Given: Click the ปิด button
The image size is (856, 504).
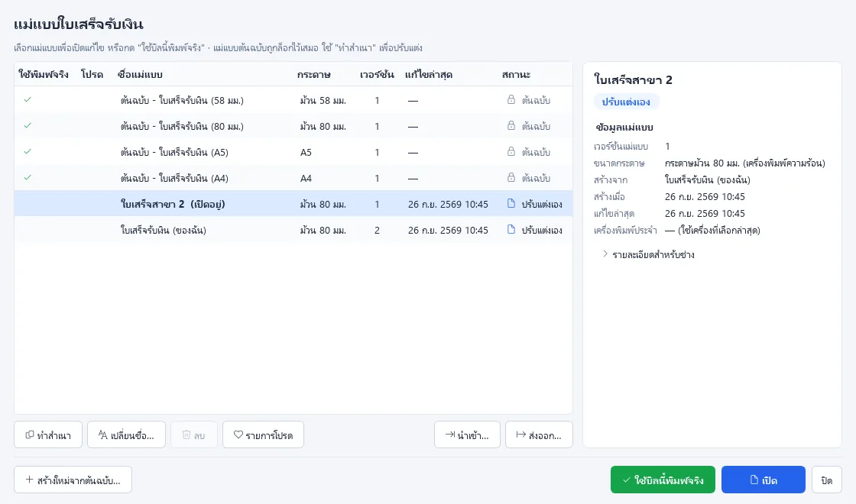Looking at the screenshot, I should point(826,480).
